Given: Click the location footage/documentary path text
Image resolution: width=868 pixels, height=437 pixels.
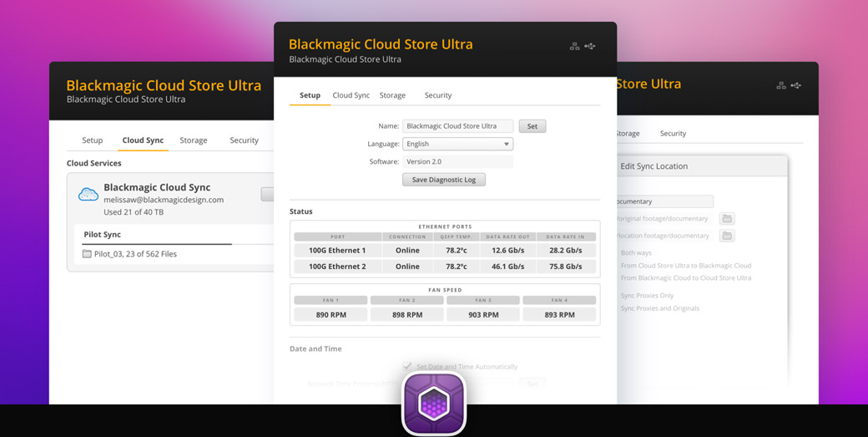Looking at the screenshot, I should coord(663,236).
